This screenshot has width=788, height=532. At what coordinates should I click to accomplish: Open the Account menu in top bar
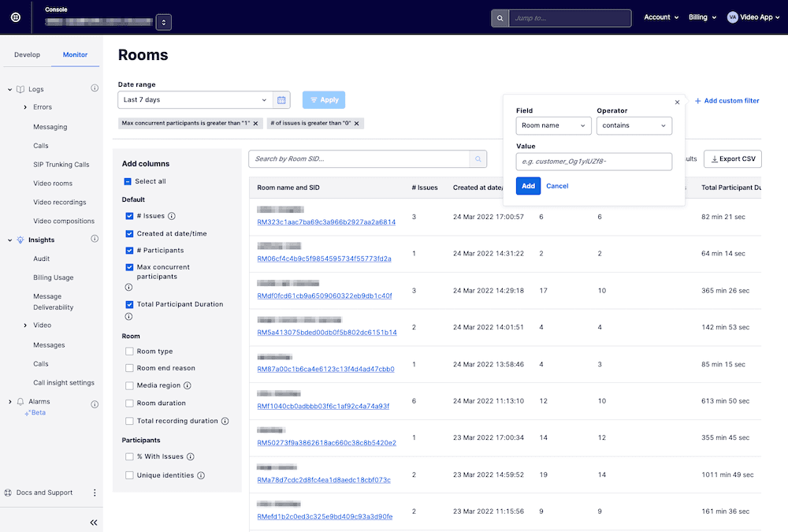(x=660, y=17)
